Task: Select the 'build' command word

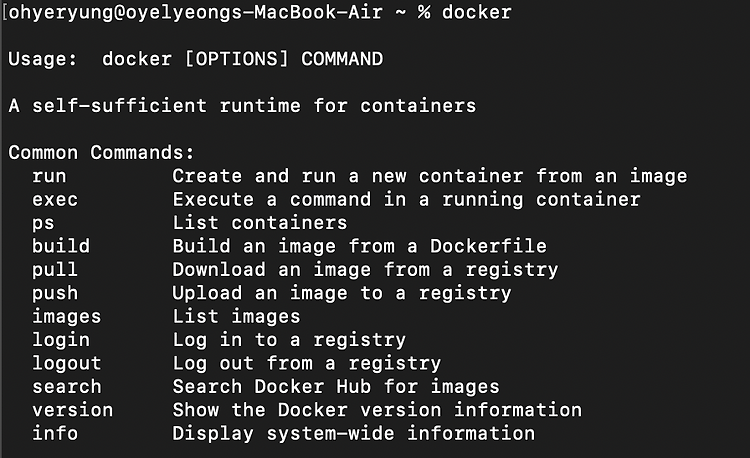Action: click(x=61, y=246)
